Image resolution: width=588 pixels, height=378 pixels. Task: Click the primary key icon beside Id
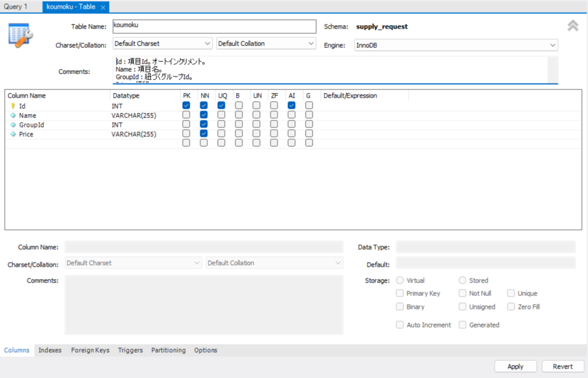[13, 106]
